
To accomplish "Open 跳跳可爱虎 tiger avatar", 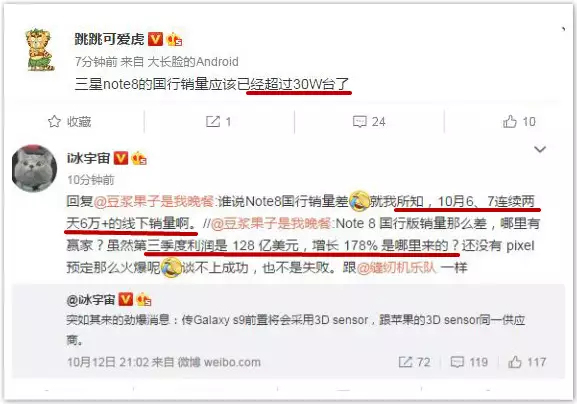I will pyautogui.click(x=39, y=50).
